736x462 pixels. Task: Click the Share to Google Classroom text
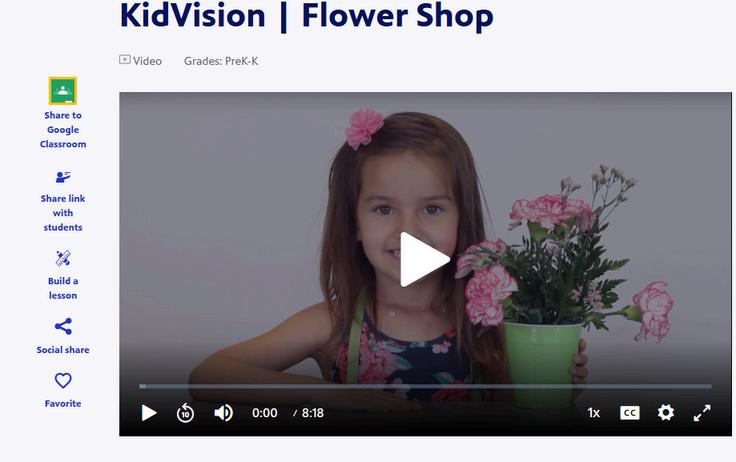[63, 130]
